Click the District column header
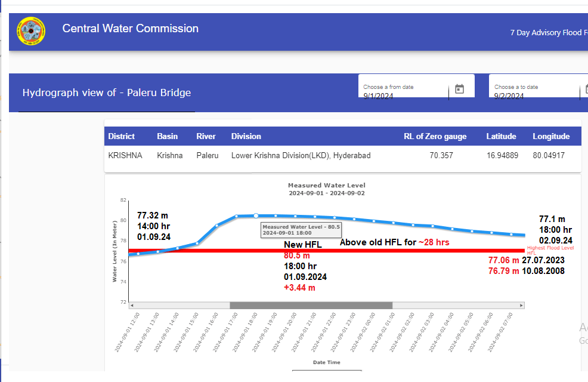The height and width of the screenshot is (382, 588). coord(122,136)
